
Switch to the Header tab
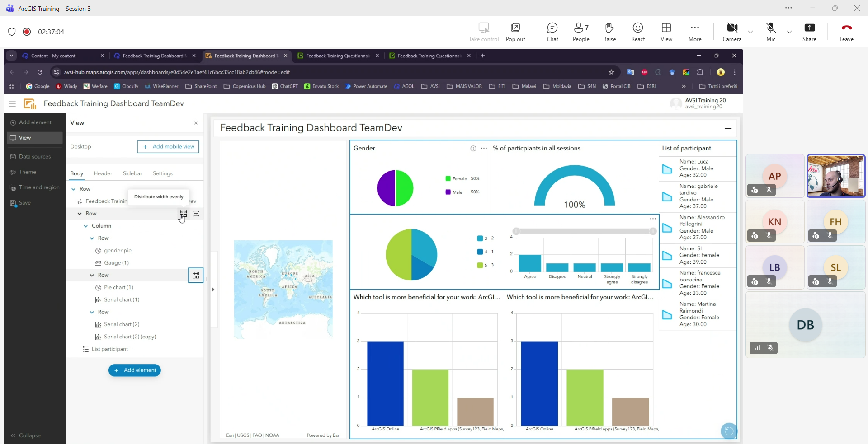click(x=103, y=173)
